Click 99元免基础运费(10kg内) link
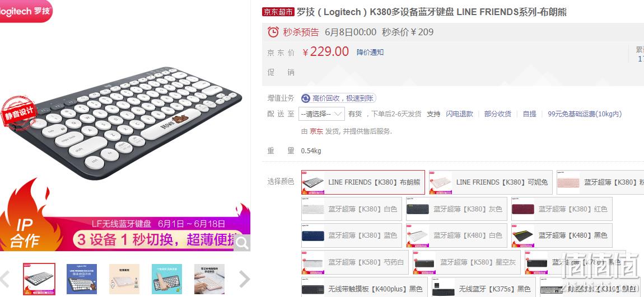644x297 pixels. [x=585, y=114]
